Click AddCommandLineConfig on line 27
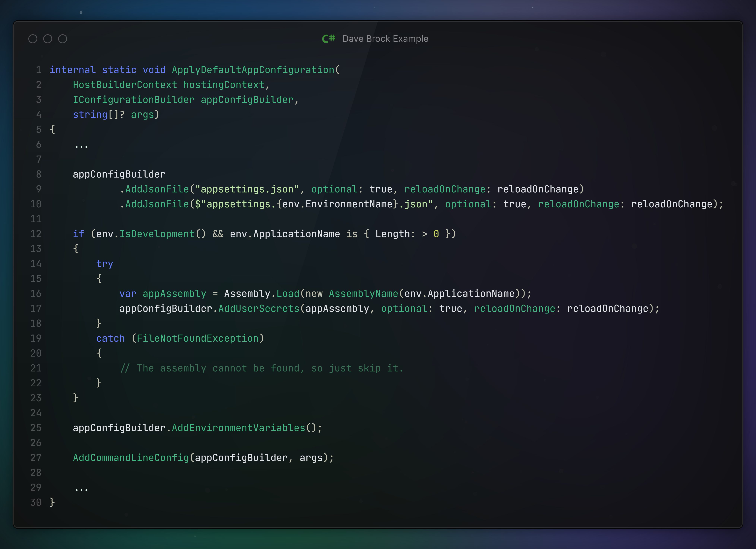 131,458
